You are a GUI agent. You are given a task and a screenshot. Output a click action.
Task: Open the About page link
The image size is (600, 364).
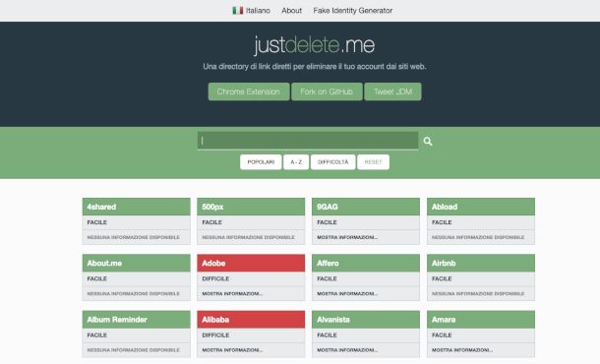291,11
